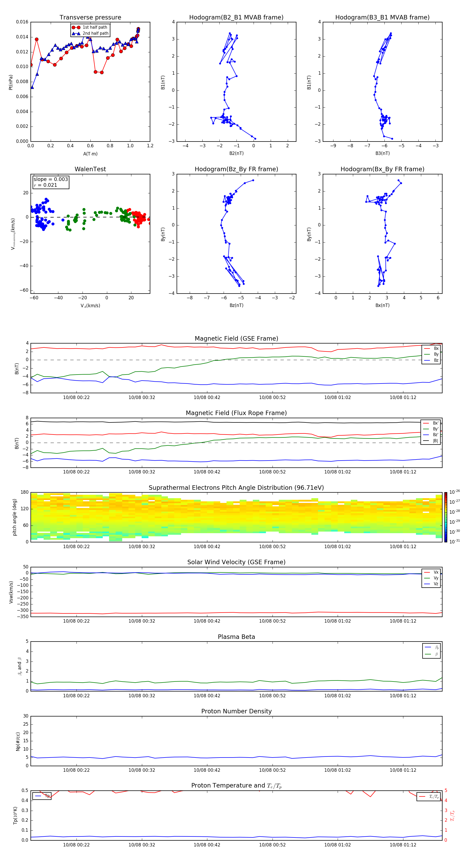Click the 'Bz(nT)' axis label
The height and width of the screenshot is (868, 473).
(236, 305)
